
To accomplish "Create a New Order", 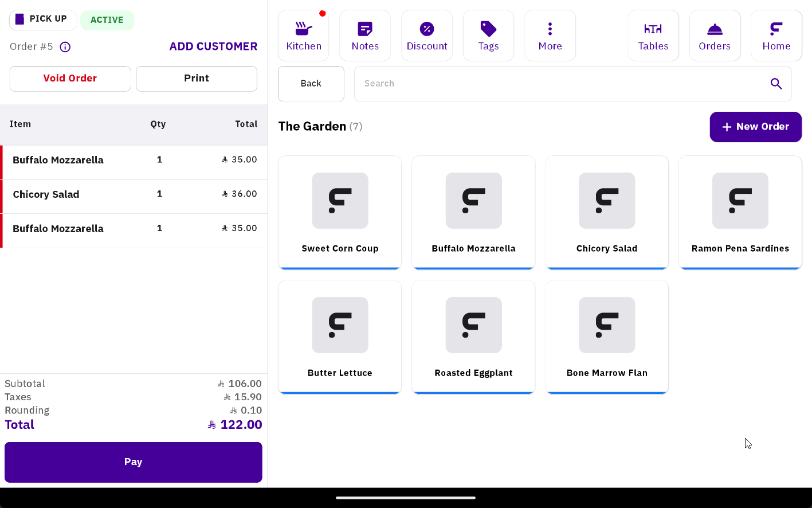I will 755,127.
